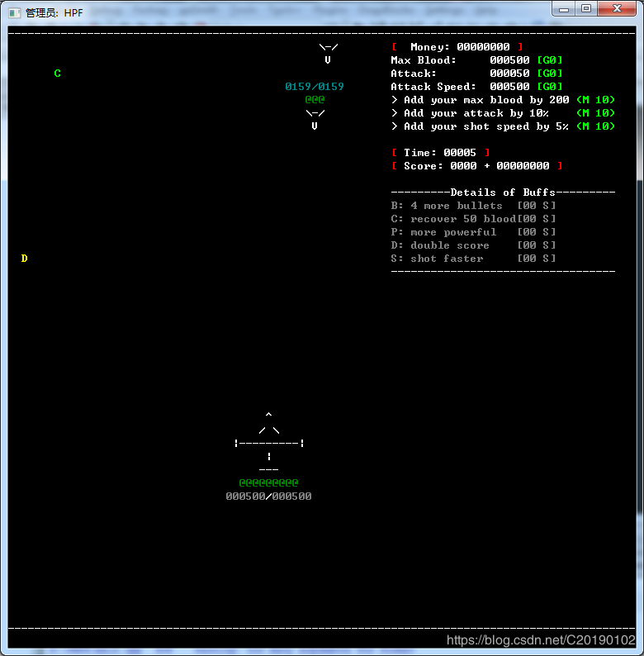Click the 'P: more powerful' row
Image resolution: width=644 pixels, height=656 pixels.
click(x=473, y=232)
